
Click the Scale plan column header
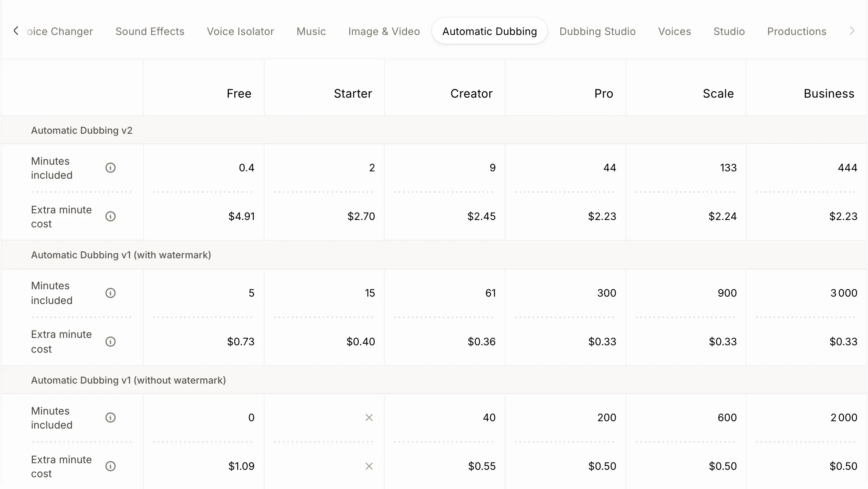[x=718, y=94]
